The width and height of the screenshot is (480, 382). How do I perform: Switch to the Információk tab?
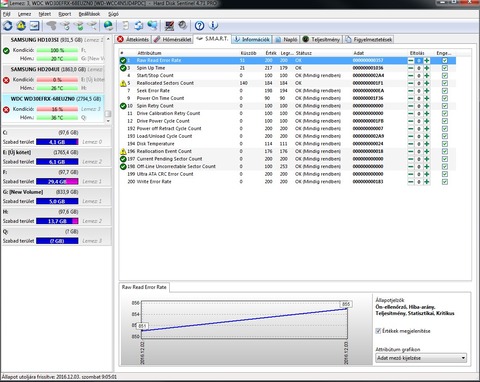[x=252, y=39]
